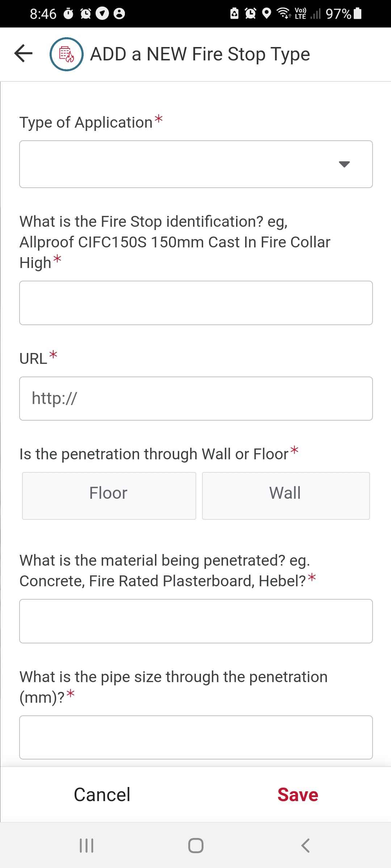The height and width of the screenshot is (868, 391).
Task: Click the URL input field
Action: point(196,398)
